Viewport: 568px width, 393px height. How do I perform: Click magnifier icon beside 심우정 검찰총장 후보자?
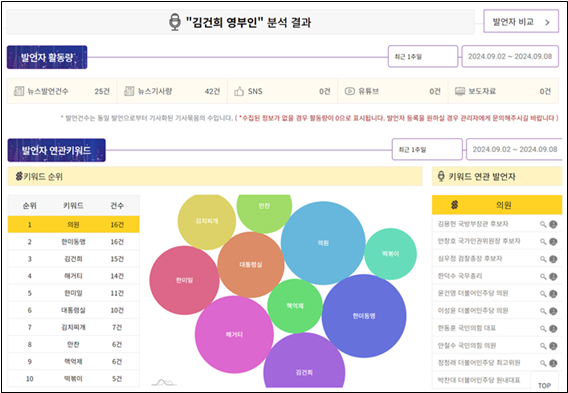(543, 259)
